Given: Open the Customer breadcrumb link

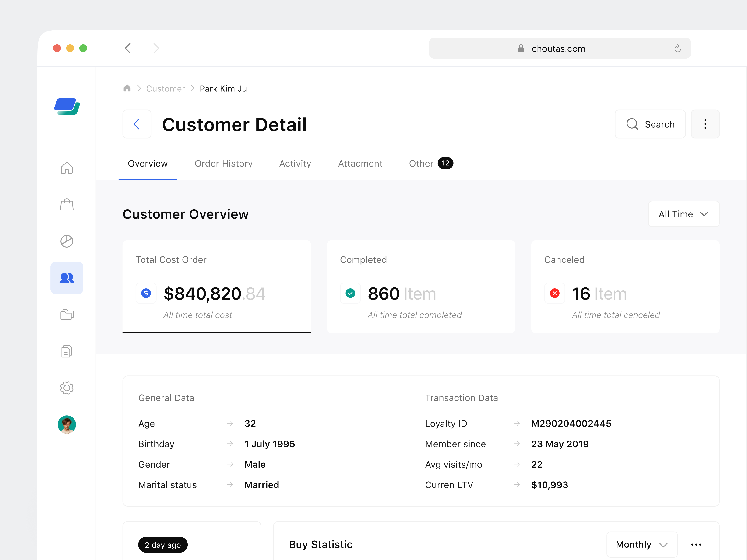Looking at the screenshot, I should (165, 88).
